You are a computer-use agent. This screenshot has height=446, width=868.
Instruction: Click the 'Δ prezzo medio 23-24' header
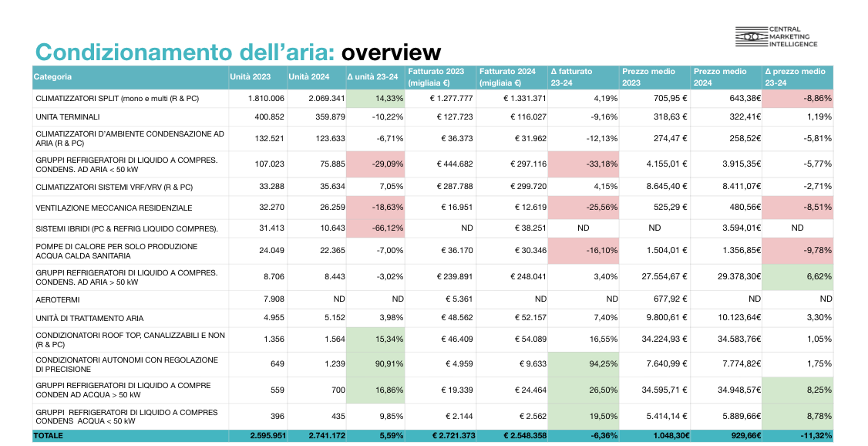coord(795,77)
